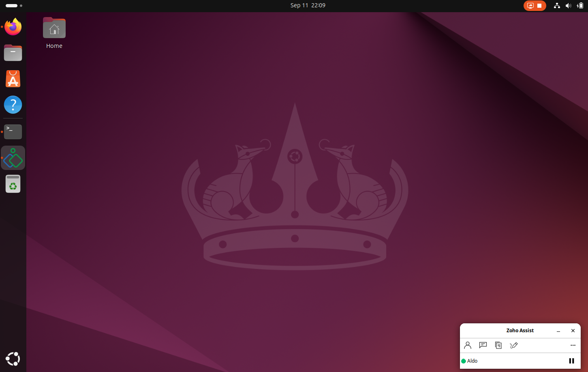Show Applications using the Ubuntu logo button
Image resolution: width=588 pixels, height=372 pixels.
[13, 359]
